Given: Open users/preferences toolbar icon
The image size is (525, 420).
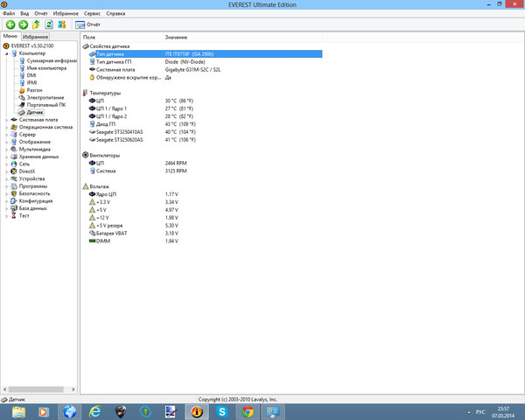Looking at the screenshot, I should click(x=62, y=24).
